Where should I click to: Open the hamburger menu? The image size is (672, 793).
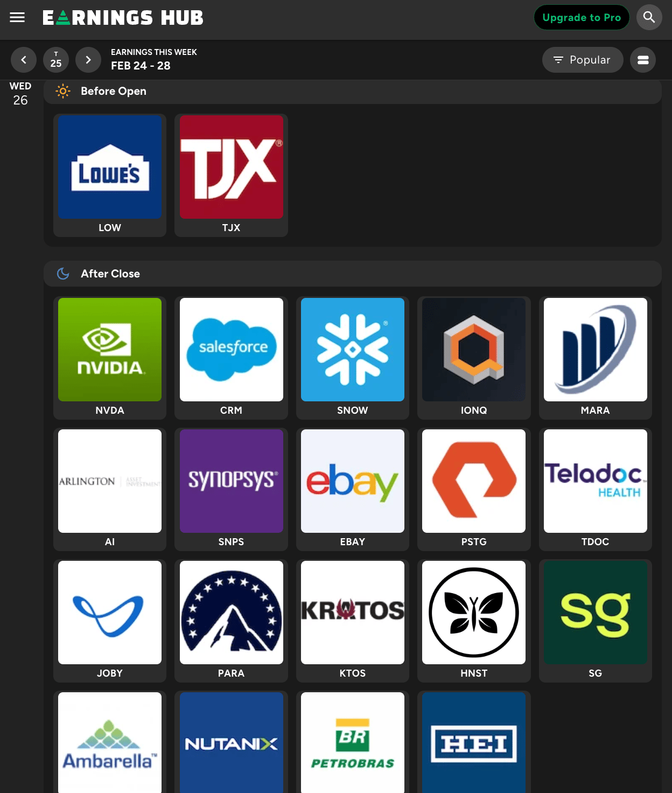pyautogui.click(x=17, y=17)
